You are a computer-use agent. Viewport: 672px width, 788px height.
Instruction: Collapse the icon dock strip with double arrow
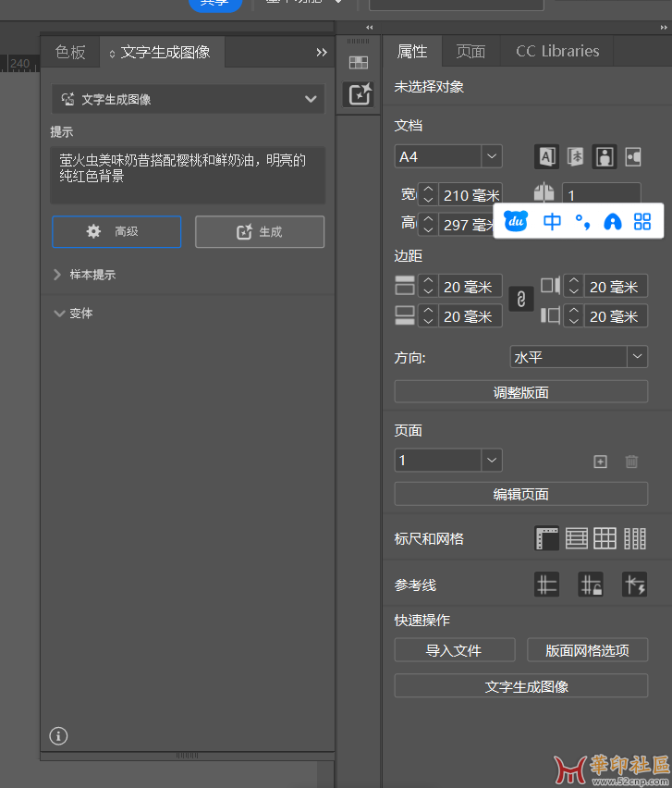coord(370,28)
